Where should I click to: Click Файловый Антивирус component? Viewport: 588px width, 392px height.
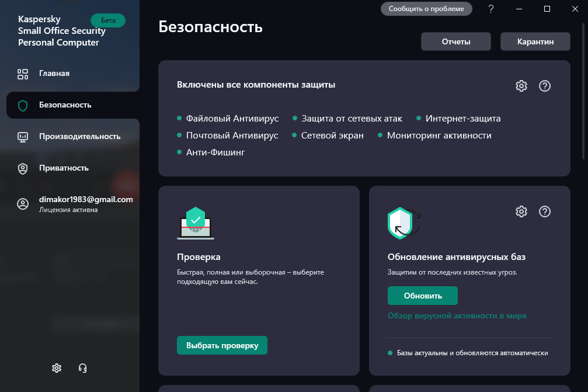228,119
